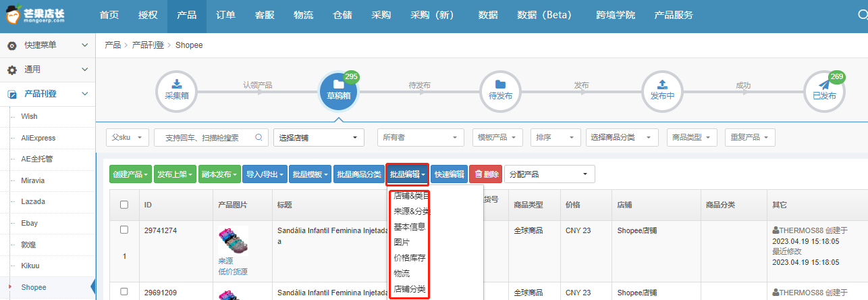Viewport: 868px width, 300px height.
Task: Open the 授权 top menu
Action: coord(147,16)
